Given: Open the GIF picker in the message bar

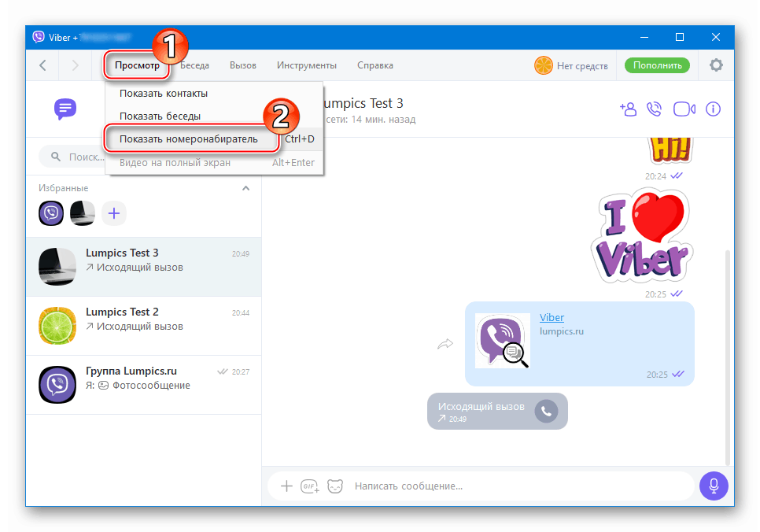Looking at the screenshot, I should tap(310, 486).
